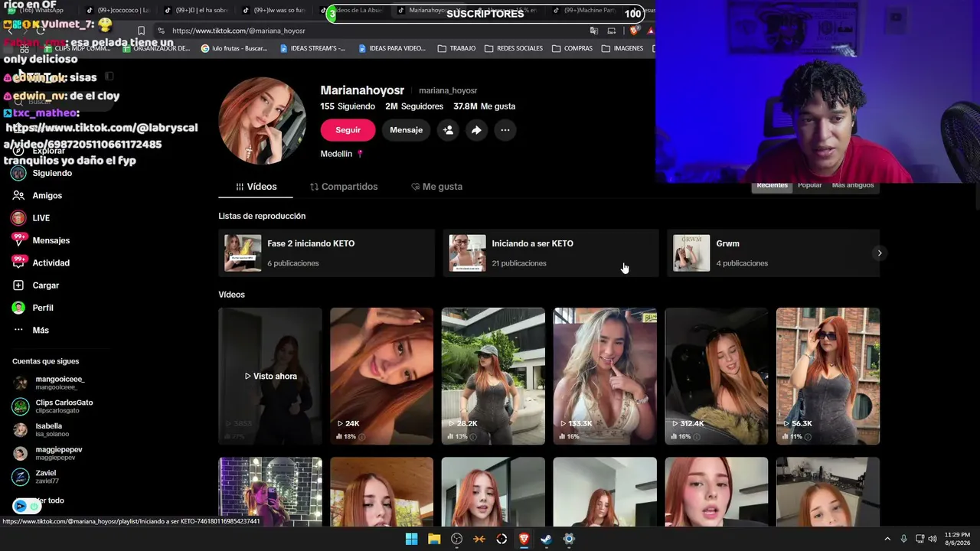Screen dimensions: 980x551
Task: Sort videos by Popular
Action: [x=809, y=186]
